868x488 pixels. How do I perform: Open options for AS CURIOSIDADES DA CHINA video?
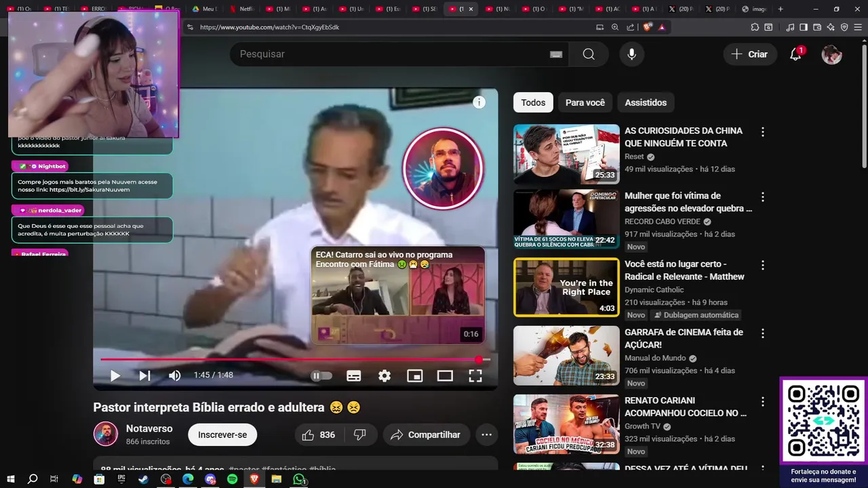pos(763,131)
